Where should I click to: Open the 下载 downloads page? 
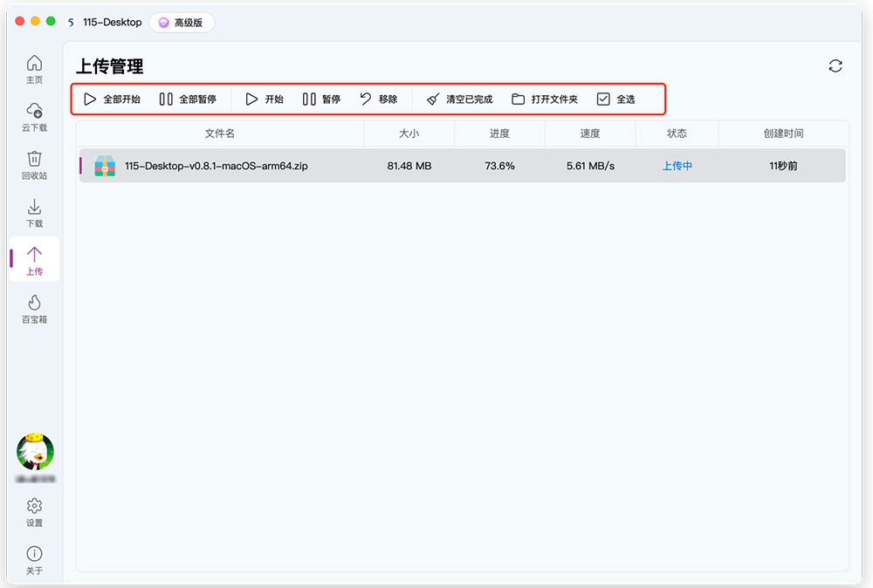click(34, 213)
